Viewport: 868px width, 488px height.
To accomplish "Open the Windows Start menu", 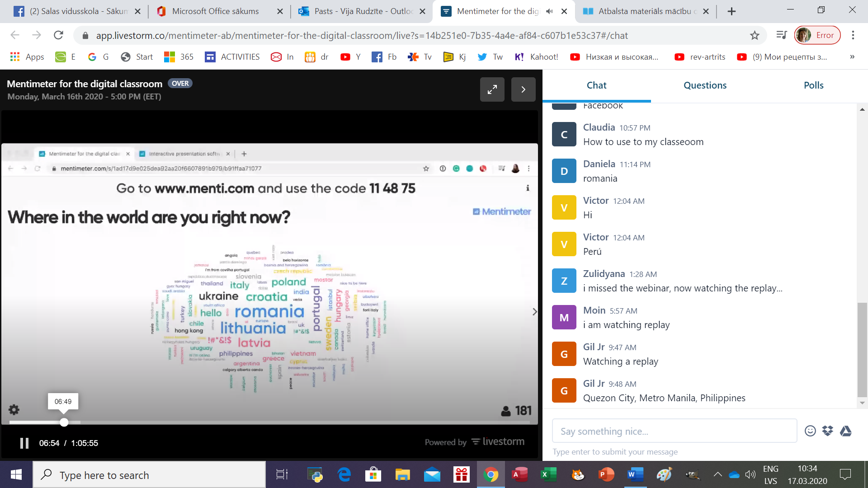I will [x=16, y=474].
